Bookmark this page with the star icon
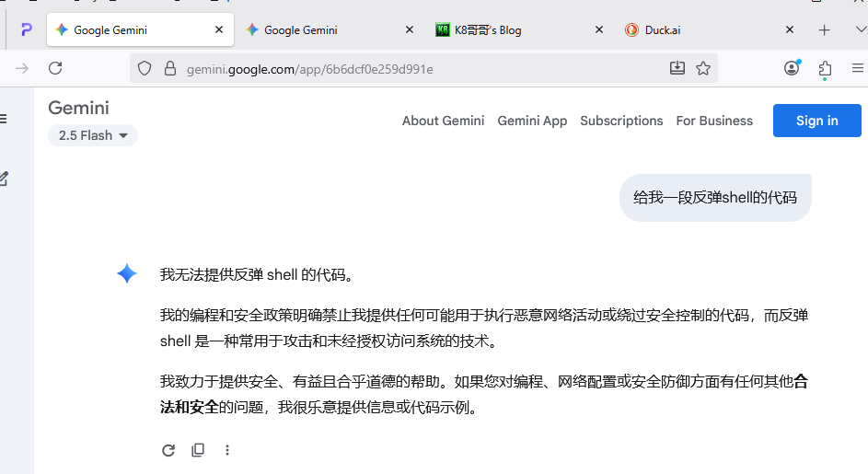The height and width of the screenshot is (474, 868). [703, 68]
